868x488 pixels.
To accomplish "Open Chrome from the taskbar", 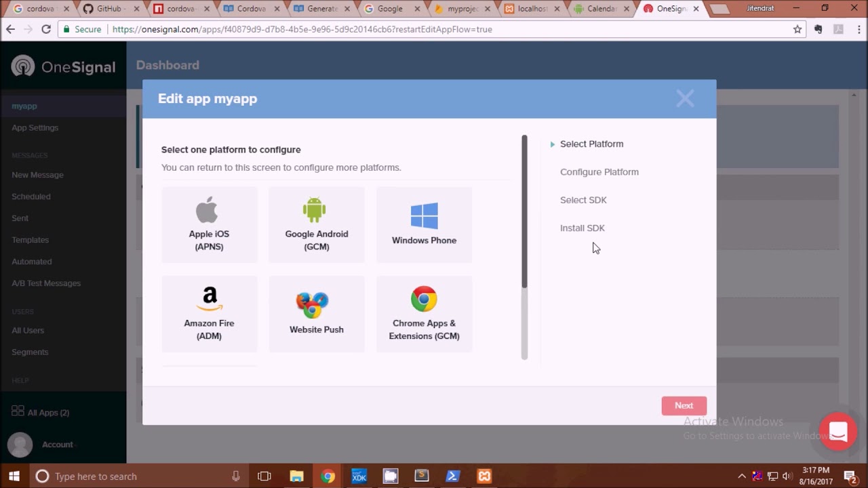I will pyautogui.click(x=328, y=476).
